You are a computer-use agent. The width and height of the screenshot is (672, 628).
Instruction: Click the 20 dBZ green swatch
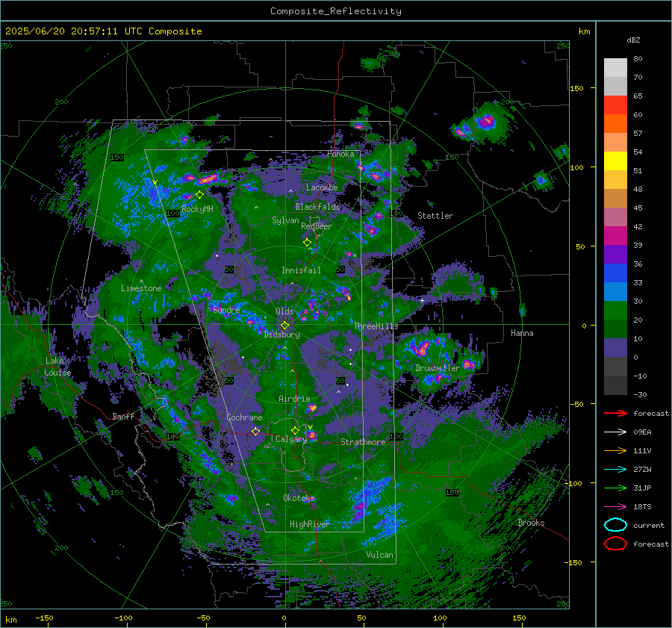point(615,311)
